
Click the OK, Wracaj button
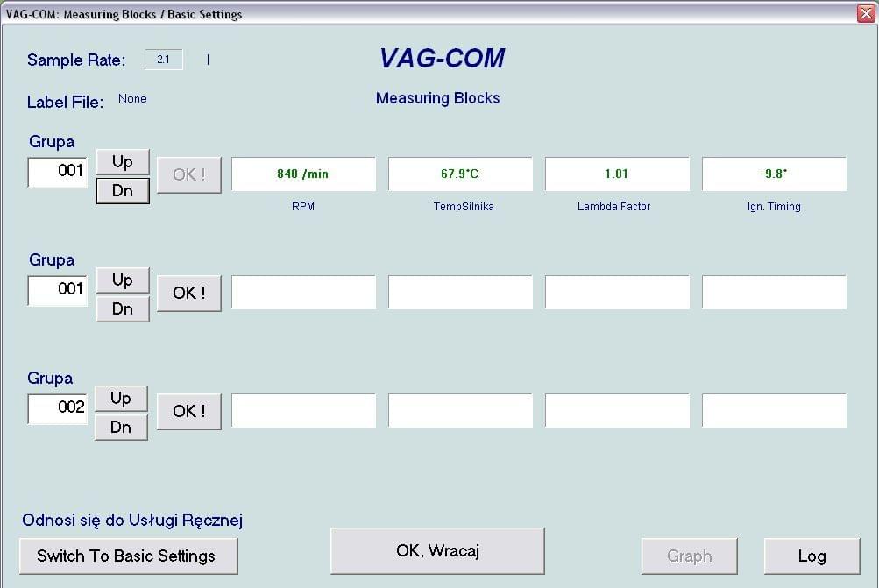(x=437, y=551)
